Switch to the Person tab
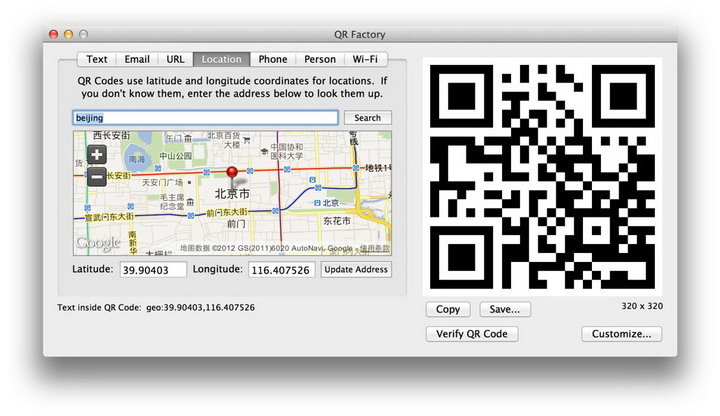This screenshot has height=416, width=720. click(x=320, y=59)
